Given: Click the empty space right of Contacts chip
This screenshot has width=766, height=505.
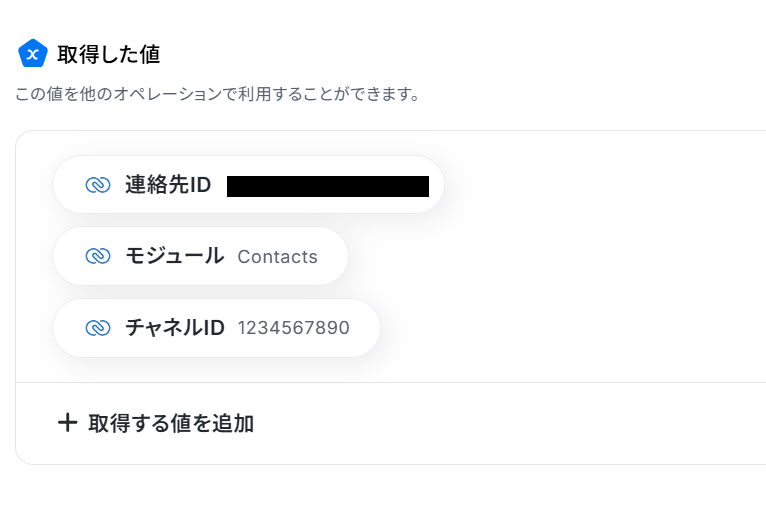Looking at the screenshot, I should tap(550, 257).
